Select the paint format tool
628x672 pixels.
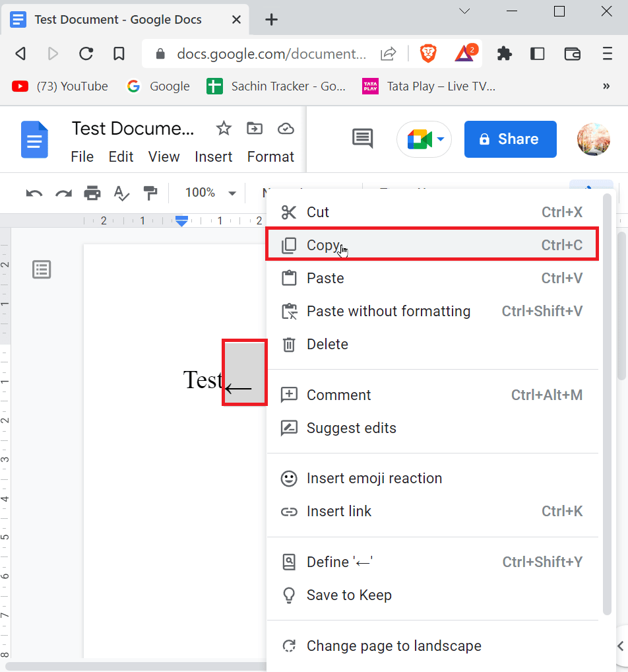pos(150,193)
